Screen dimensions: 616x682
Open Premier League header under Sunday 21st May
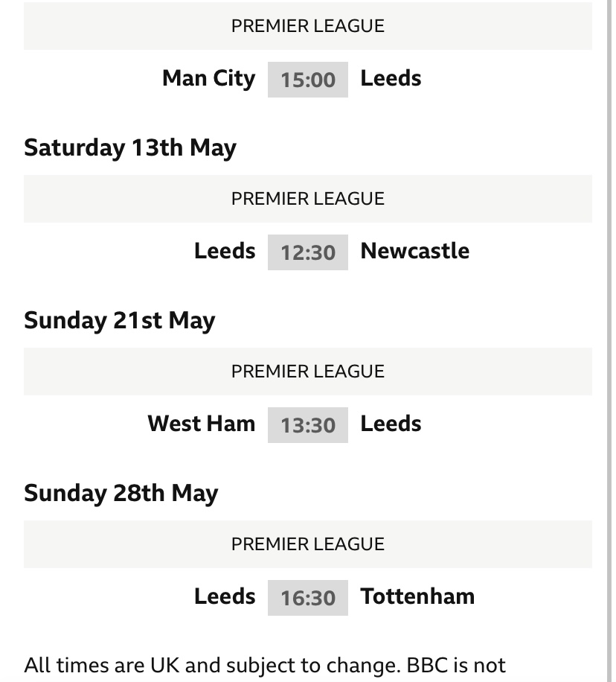(308, 372)
